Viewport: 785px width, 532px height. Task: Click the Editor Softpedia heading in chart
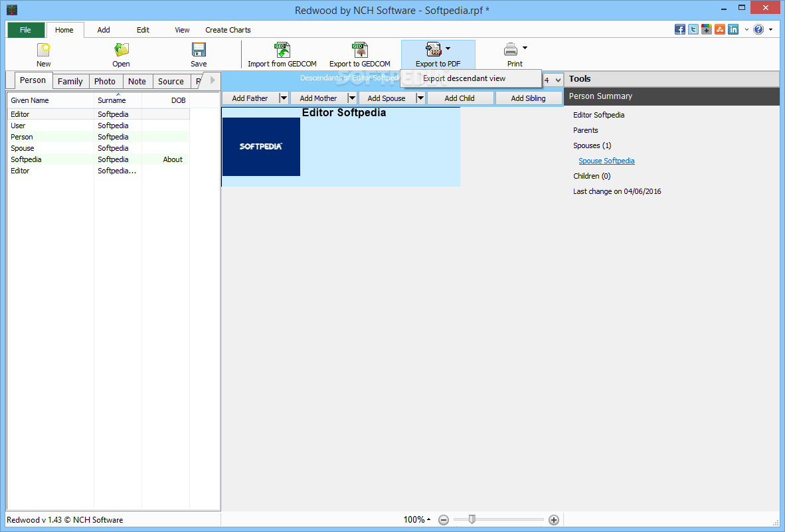point(344,113)
